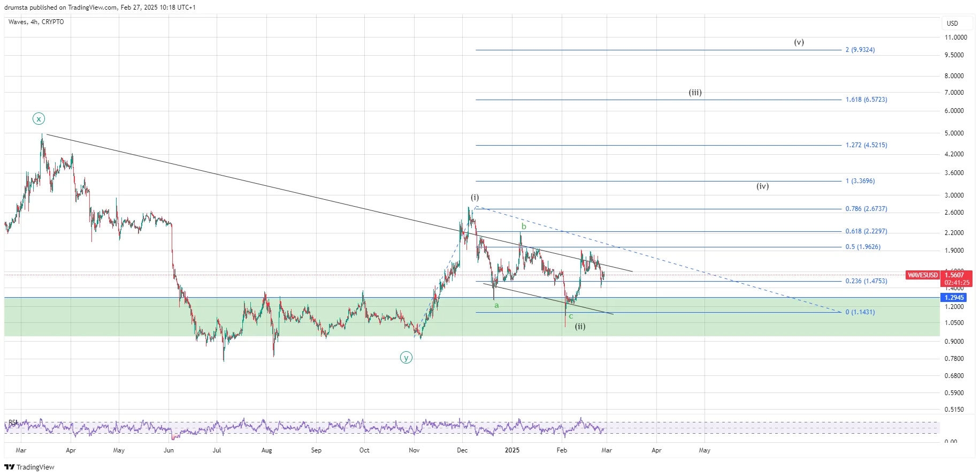
Task: Click the 5.0000 price axis value
Action: tap(954, 133)
